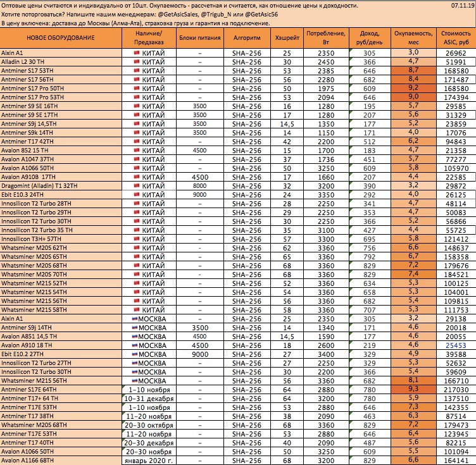Screen dimensions: 476x465
Task: Select the payback value 8,1
Action: [413, 380]
